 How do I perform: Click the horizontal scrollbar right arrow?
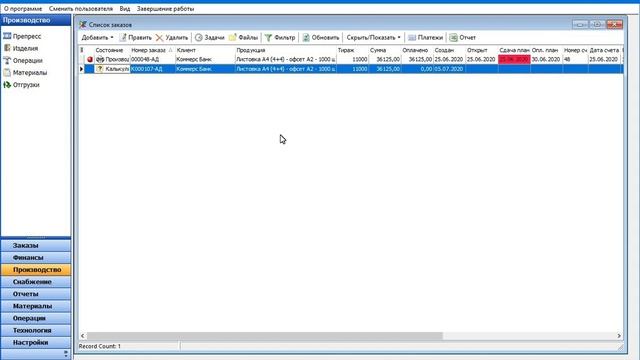[x=619, y=336]
